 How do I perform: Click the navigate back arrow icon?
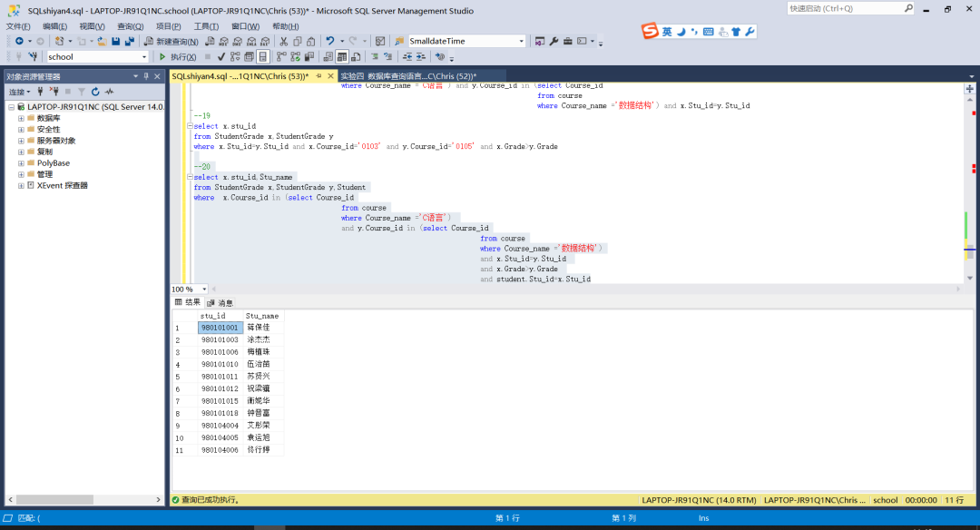[x=19, y=41]
